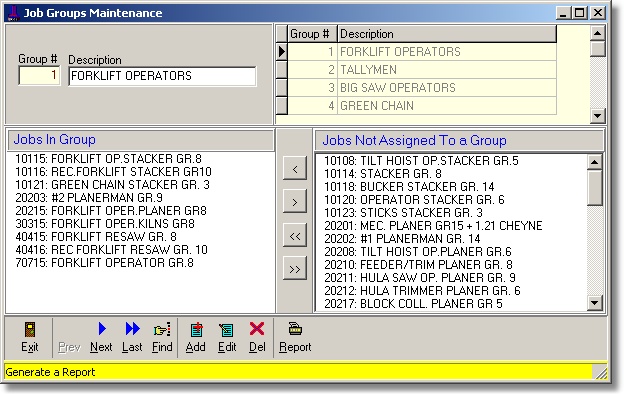
Task: Click the Description column header in grid
Action: pyautogui.click(x=447, y=34)
